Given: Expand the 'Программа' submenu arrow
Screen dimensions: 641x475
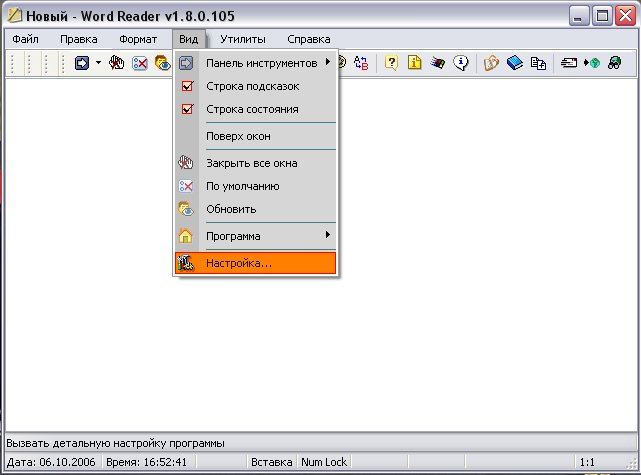Looking at the screenshot, I should [328, 235].
